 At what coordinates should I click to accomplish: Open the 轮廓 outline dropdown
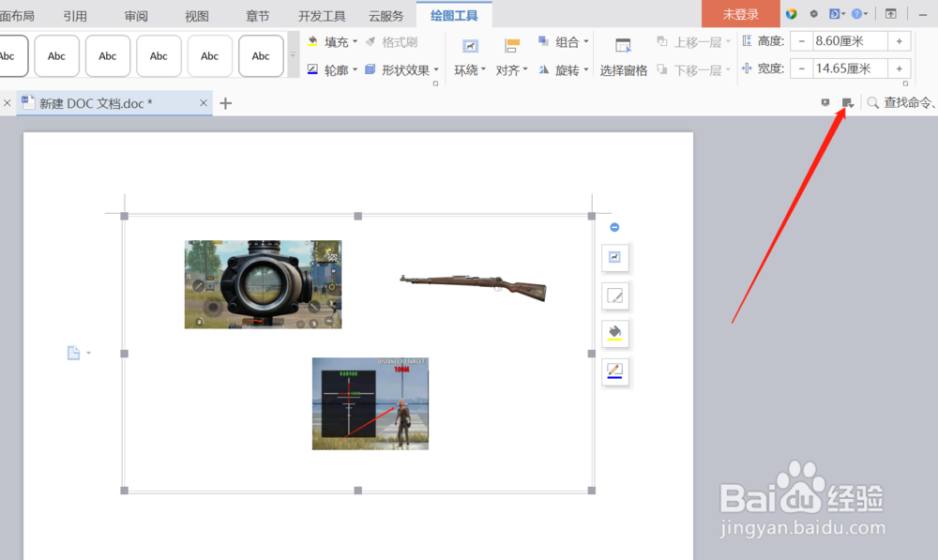pos(333,70)
